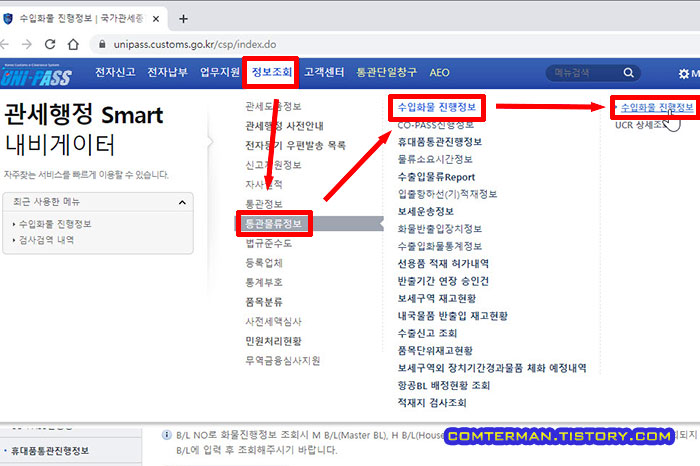Click 보세운송정보 link
This screenshot has height=466, width=700.
[425, 212]
